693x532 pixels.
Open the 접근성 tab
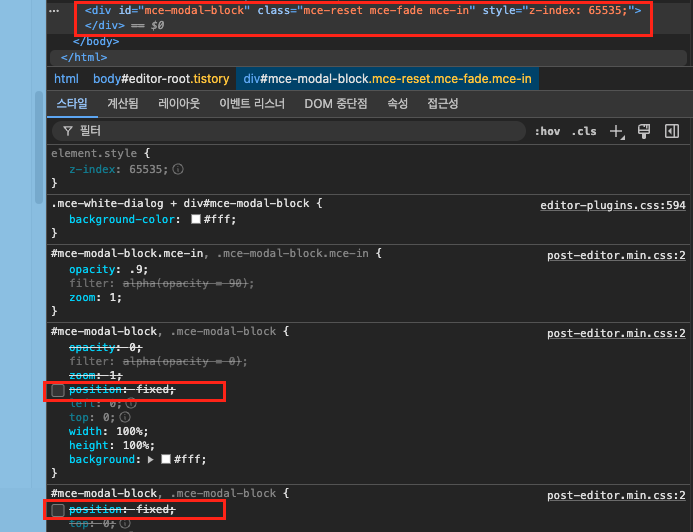coord(442,104)
